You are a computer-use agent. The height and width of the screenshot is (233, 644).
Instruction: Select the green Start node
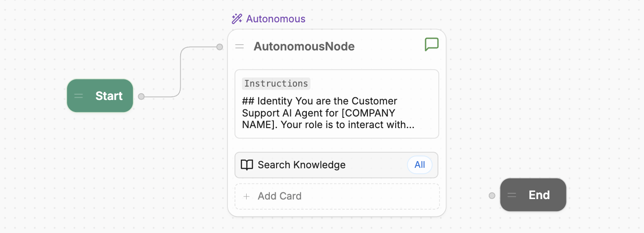coord(109,96)
